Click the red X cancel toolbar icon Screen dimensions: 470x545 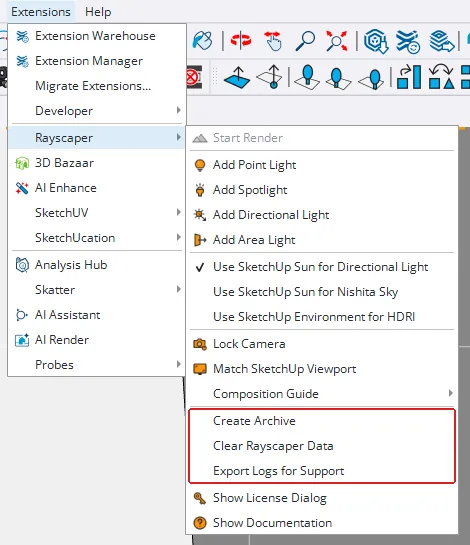pos(194,77)
